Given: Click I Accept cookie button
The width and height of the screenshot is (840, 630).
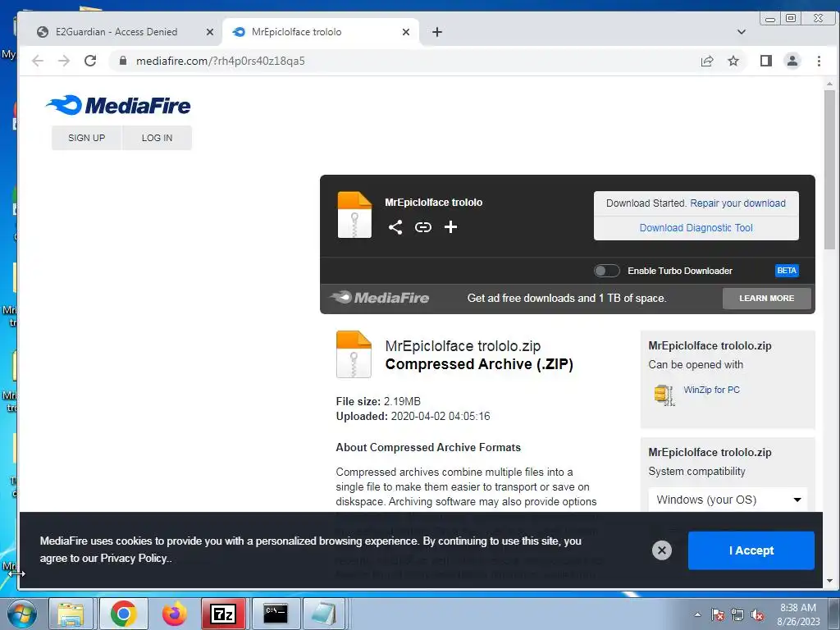Looking at the screenshot, I should (751, 550).
